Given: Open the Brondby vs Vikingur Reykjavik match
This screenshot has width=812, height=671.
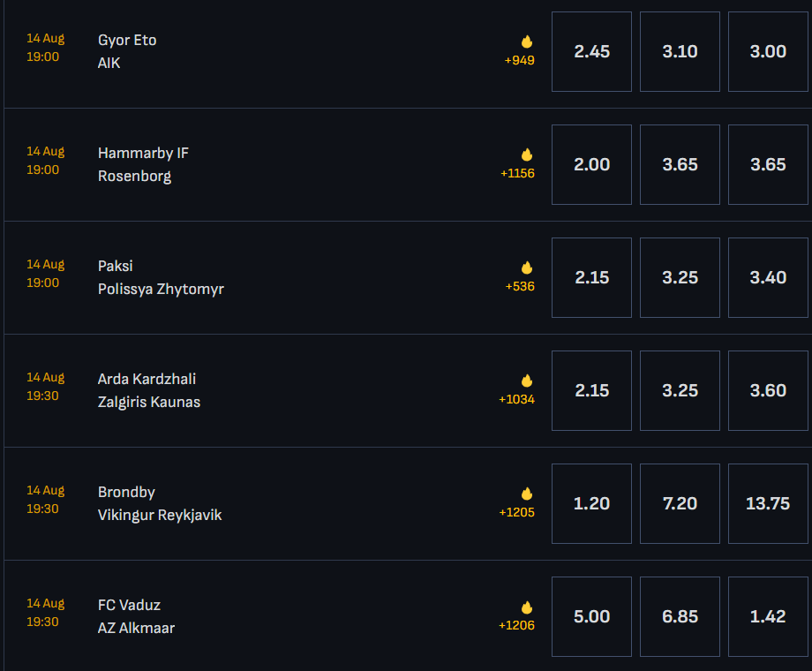Looking at the screenshot, I should click(160, 503).
